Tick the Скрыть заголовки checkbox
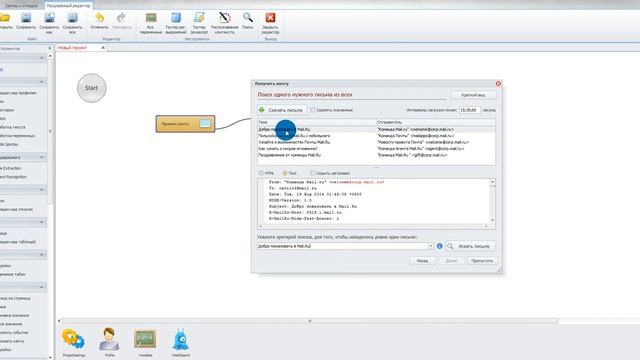This screenshot has height=360, width=640. [x=313, y=173]
